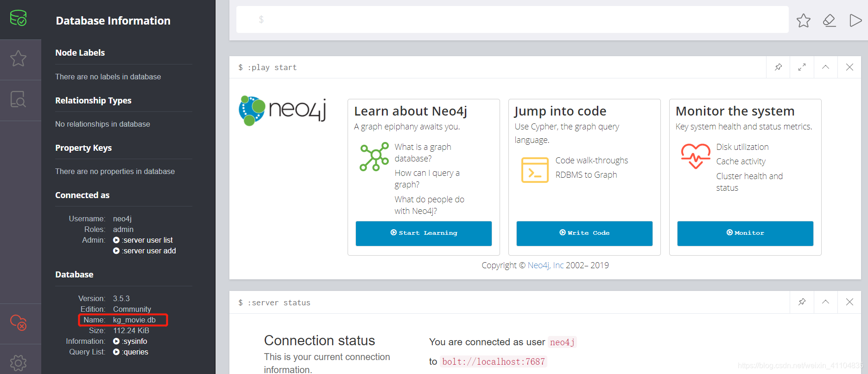Click 'How can I query a graph?' text
868x374 pixels.
click(x=427, y=179)
